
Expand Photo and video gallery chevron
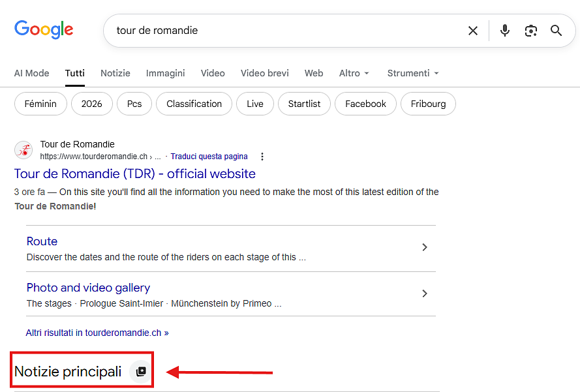tap(425, 294)
